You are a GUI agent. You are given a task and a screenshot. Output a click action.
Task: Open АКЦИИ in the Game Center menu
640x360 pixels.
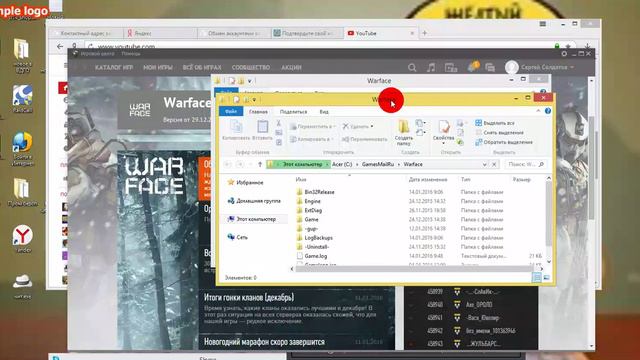click(x=291, y=67)
